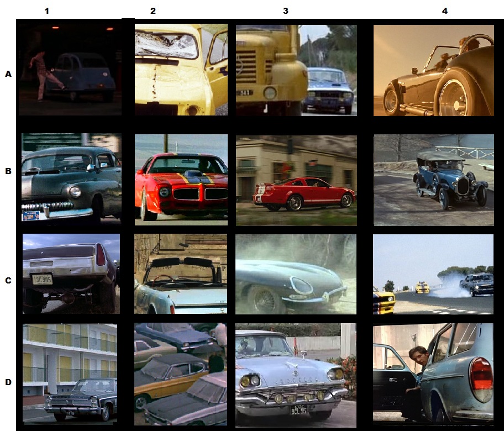Click the row label A
This screenshot has height=431, width=504.
(8, 74)
